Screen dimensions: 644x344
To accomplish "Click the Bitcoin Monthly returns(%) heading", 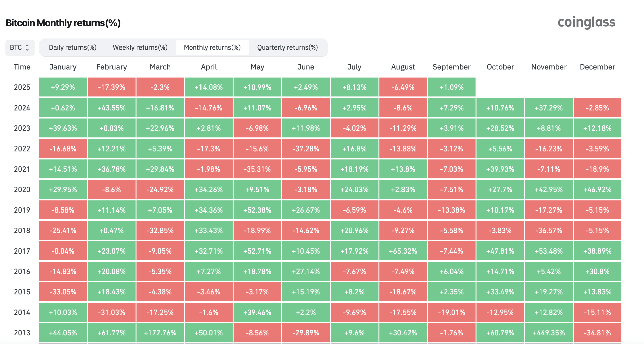I will [63, 23].
